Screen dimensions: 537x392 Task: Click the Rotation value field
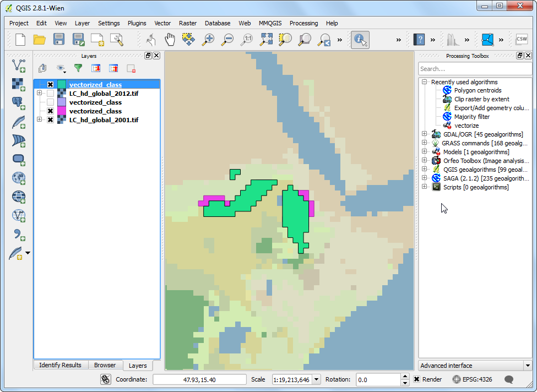(x=378, y=379)
